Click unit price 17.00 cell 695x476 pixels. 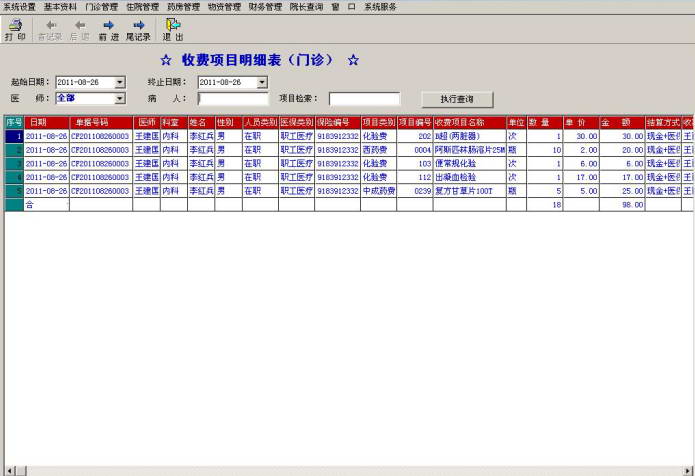coord(581,177)
